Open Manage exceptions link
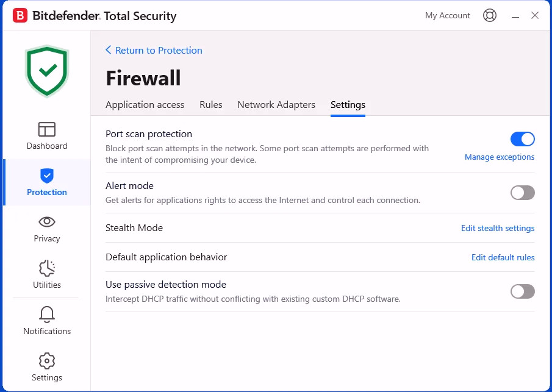Screen dimensions: 552x392 click(x=500, y=157)
